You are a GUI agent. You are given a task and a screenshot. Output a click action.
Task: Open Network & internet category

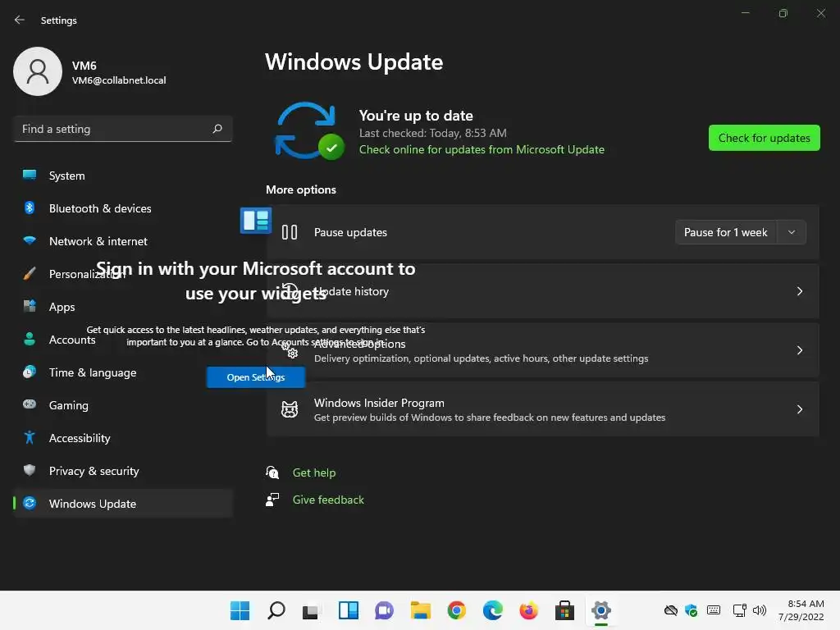[123, 241]
